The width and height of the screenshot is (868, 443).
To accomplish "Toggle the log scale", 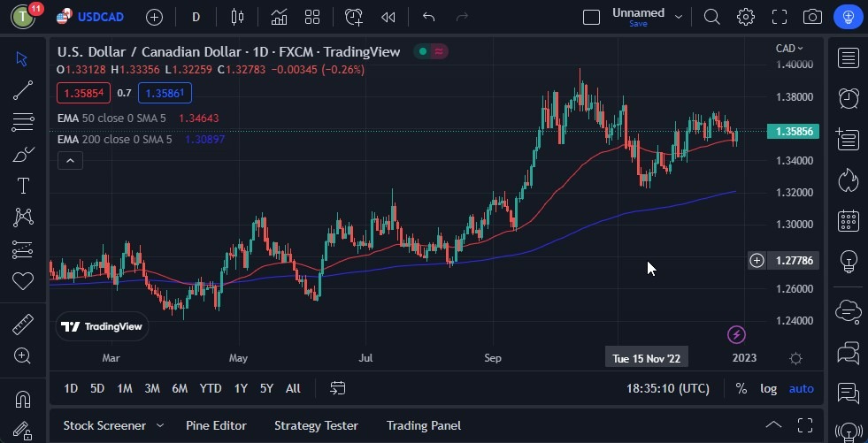I will 768,389.
